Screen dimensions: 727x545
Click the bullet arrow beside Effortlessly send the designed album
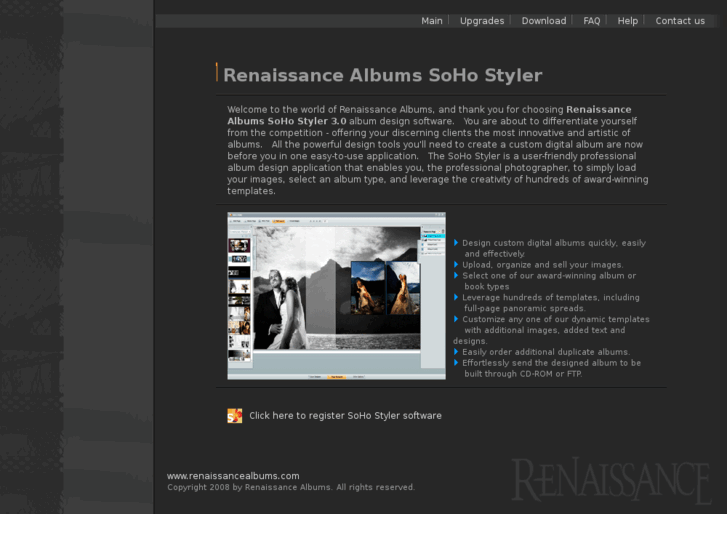[x=456, y=363]
